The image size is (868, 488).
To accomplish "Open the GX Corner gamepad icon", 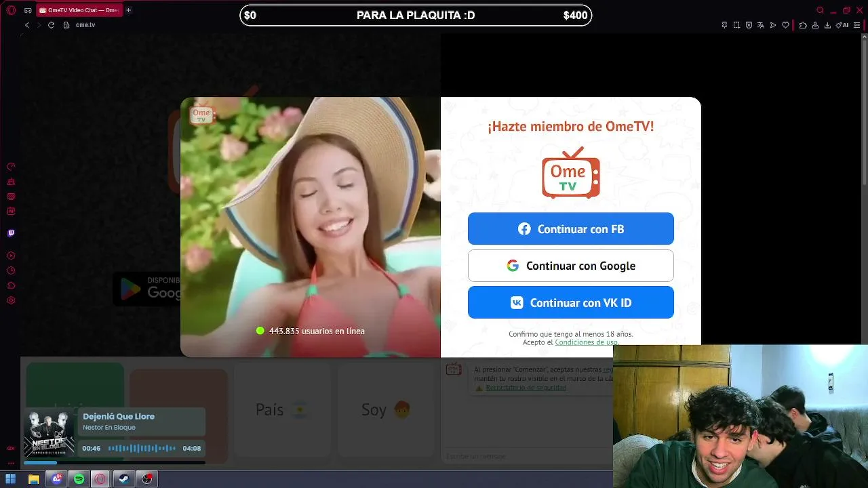I will coord(27,10).
